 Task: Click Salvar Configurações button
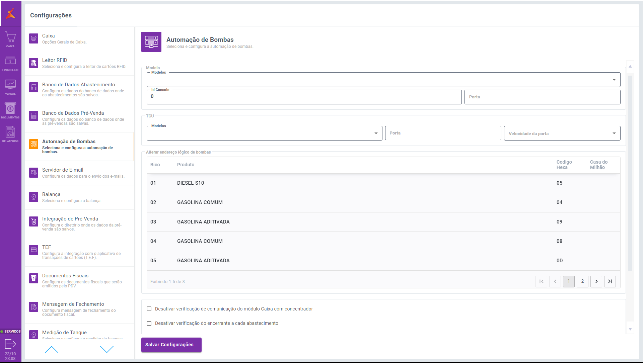point(171,345)
